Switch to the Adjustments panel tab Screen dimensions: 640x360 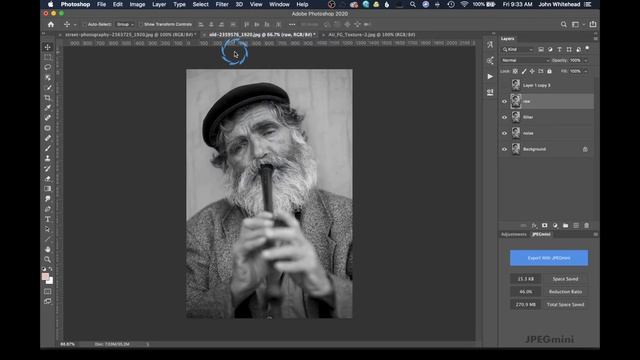(x=513, y=234)
